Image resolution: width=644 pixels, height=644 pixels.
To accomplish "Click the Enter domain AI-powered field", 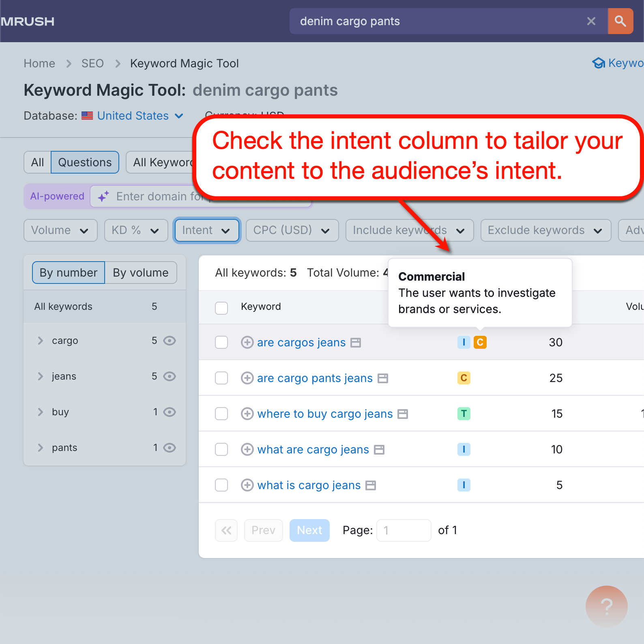I will tap(201, 196).
